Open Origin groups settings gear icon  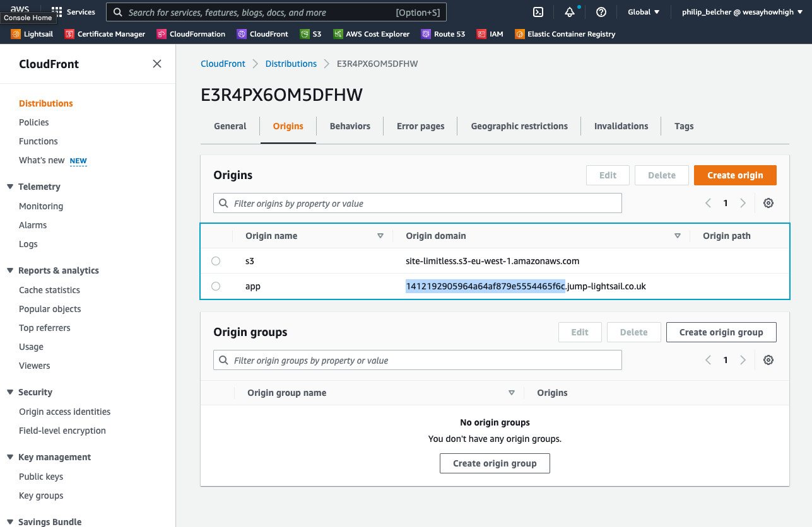[768, 360]
